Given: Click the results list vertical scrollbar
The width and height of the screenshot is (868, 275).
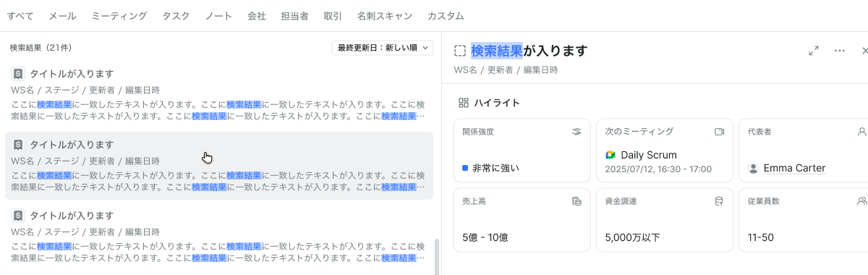Looking at the screenshot, I should point(436,257).
